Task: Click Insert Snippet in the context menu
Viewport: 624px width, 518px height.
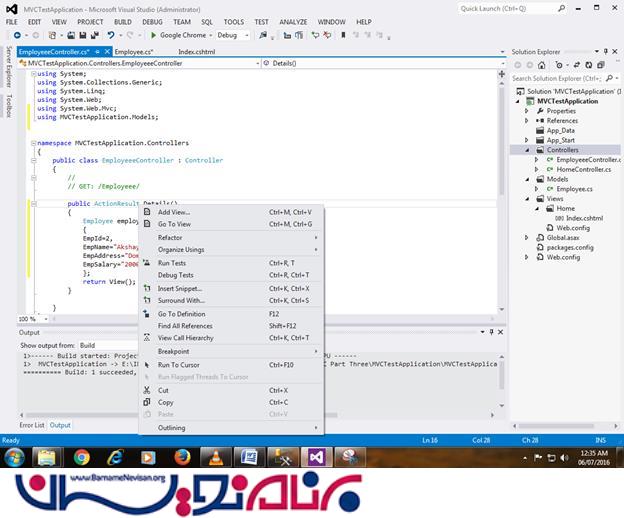Action: pyautogui.click(x=179, y=288)
